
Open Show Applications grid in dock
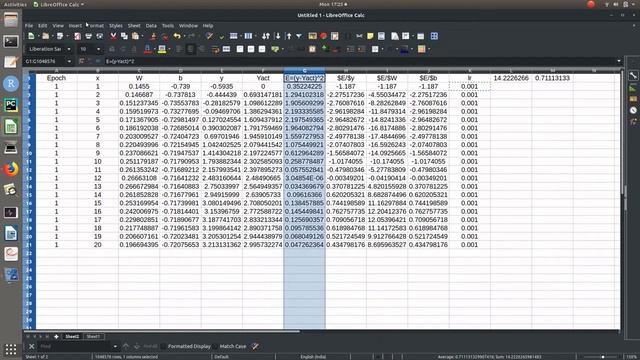tap(11, 349)
